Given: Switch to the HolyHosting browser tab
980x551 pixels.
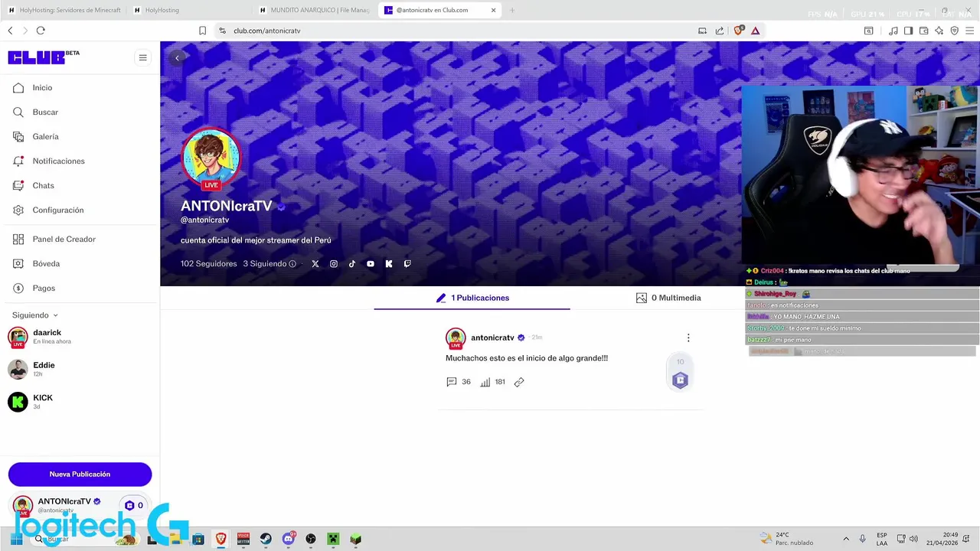Looking at the screenshot, I should [x=189, y=10].
